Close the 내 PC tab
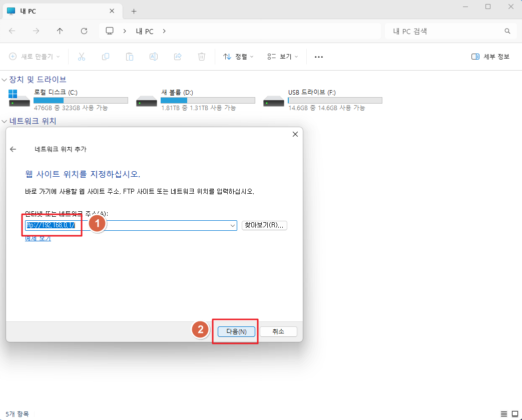Screen dimensions: 522x420 (x=112, y=11)
